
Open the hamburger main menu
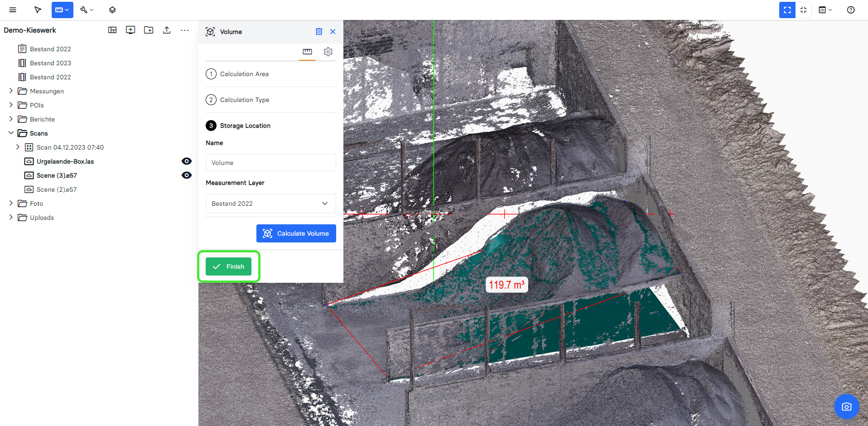13,10
